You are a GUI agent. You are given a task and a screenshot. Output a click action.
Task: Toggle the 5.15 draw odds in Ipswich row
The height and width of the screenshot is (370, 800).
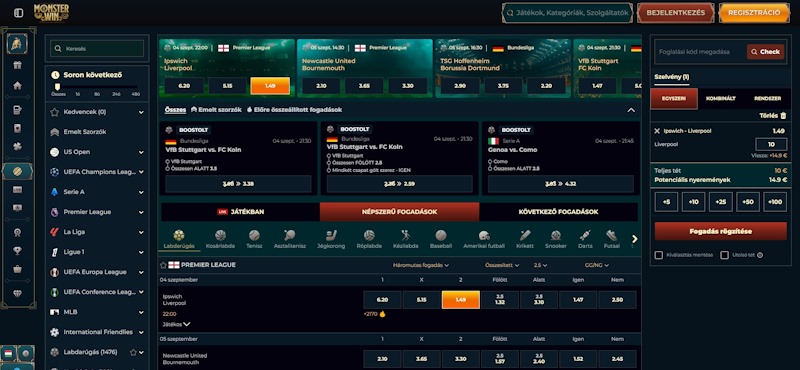(x=421, y=300)
